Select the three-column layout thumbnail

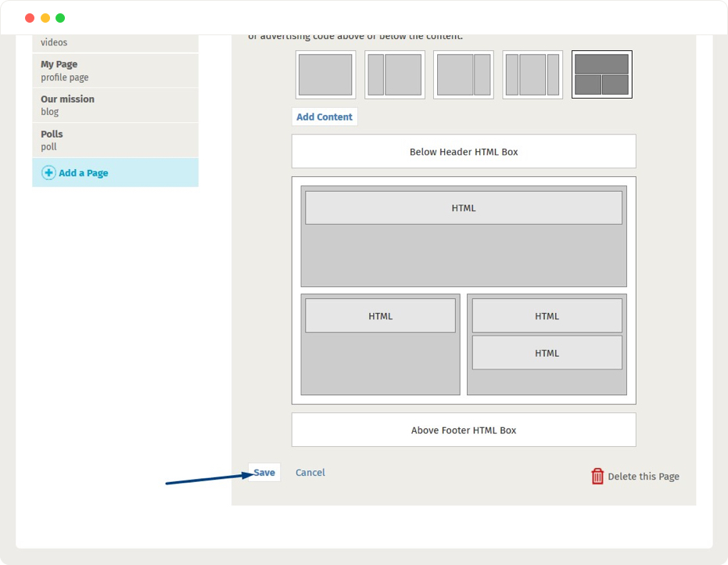point(533,75)
